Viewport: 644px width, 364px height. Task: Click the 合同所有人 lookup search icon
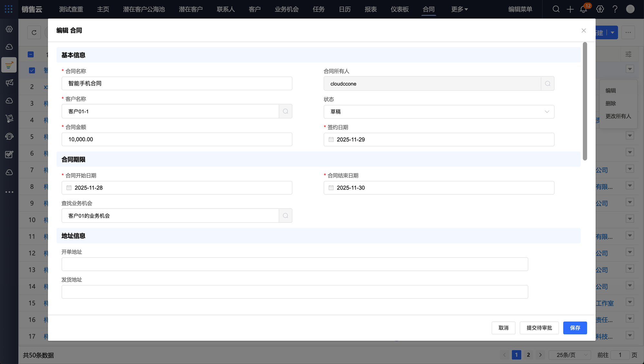pos(547,84)
